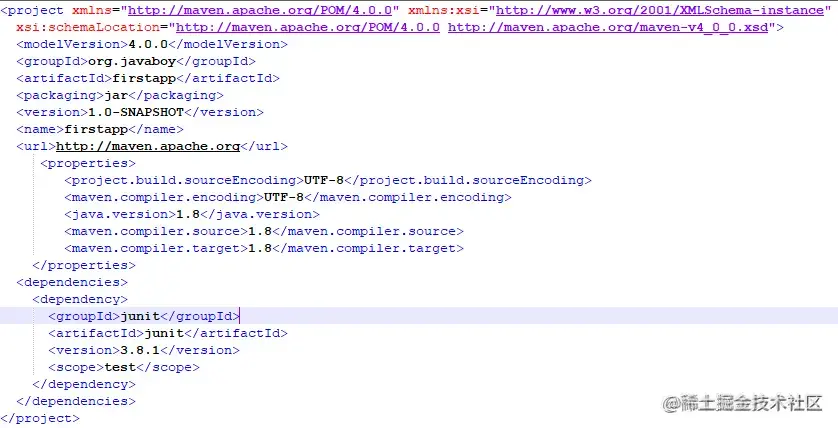Click the xmlns POM/4.0.0 URL link
This screenshot has width=838, height=428.
(x=260, y=10)
